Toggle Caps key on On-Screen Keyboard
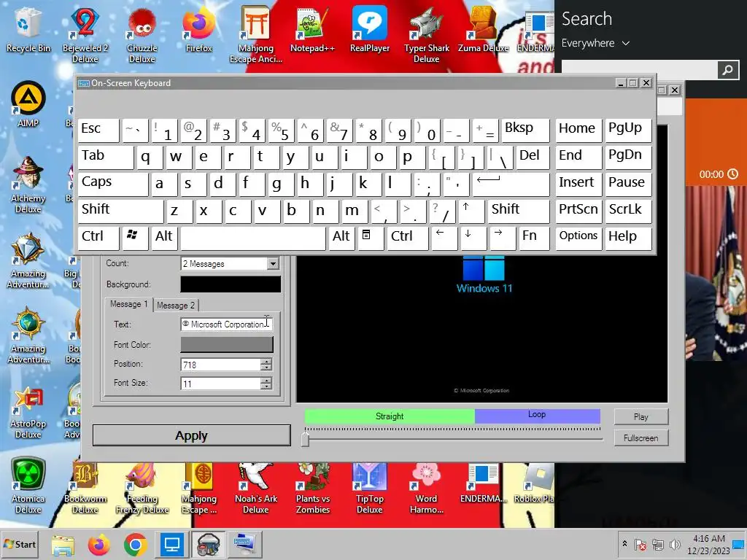This screenshot has width=747, height=560. click(112, 184)
